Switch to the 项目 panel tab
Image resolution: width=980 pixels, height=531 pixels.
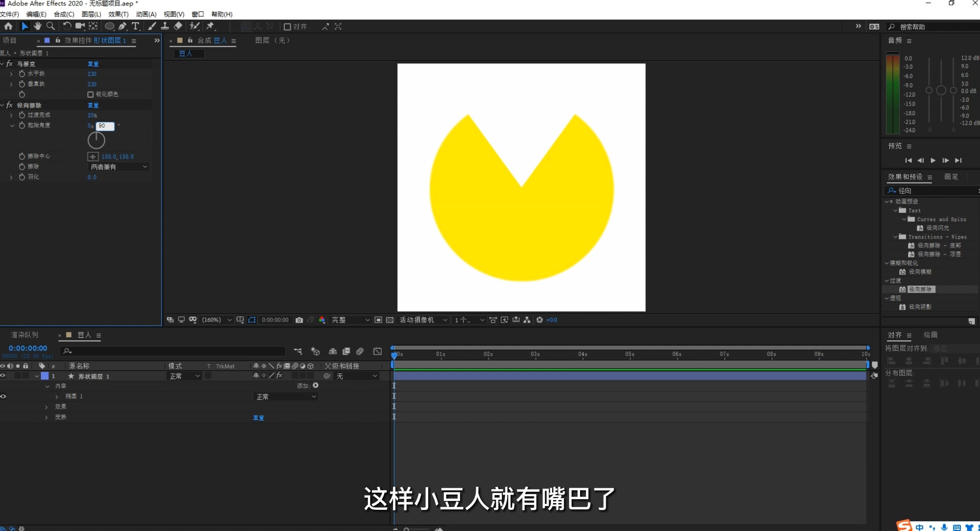coord(9,40)
